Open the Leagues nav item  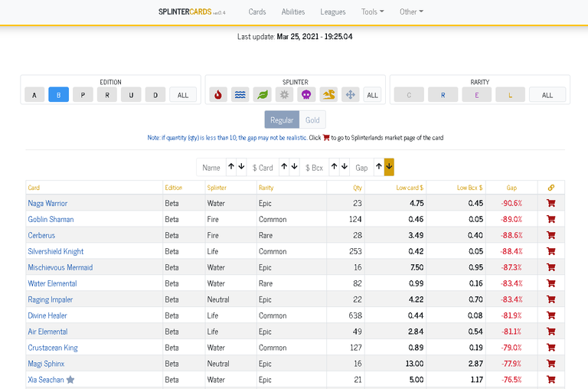click(x=332, y=11)
